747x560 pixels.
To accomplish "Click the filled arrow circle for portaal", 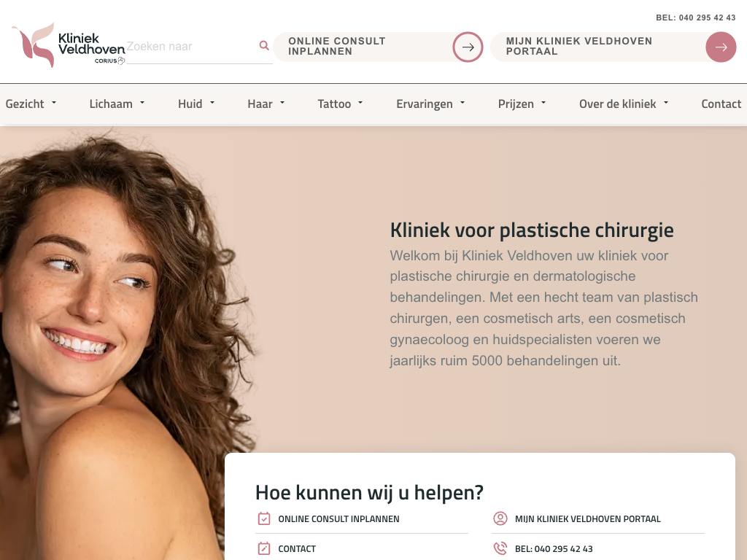I will click(x=721, y=47).
